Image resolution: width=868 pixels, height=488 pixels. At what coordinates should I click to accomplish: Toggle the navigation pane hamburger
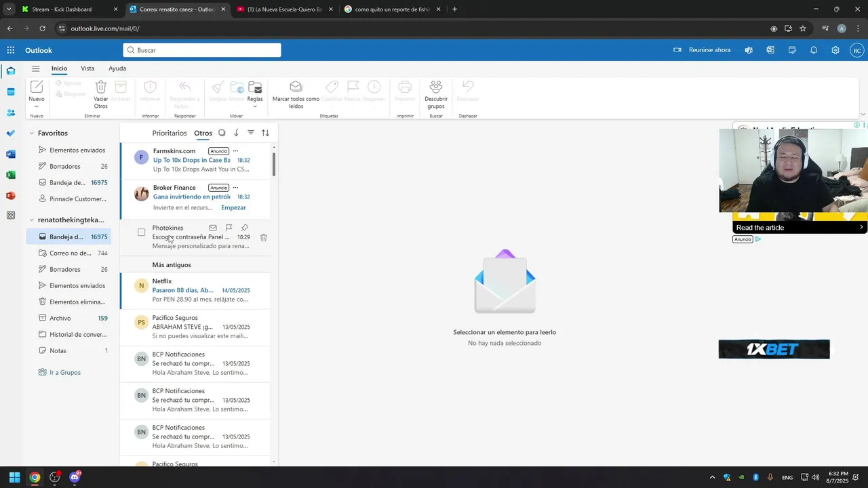coord(35,68)
